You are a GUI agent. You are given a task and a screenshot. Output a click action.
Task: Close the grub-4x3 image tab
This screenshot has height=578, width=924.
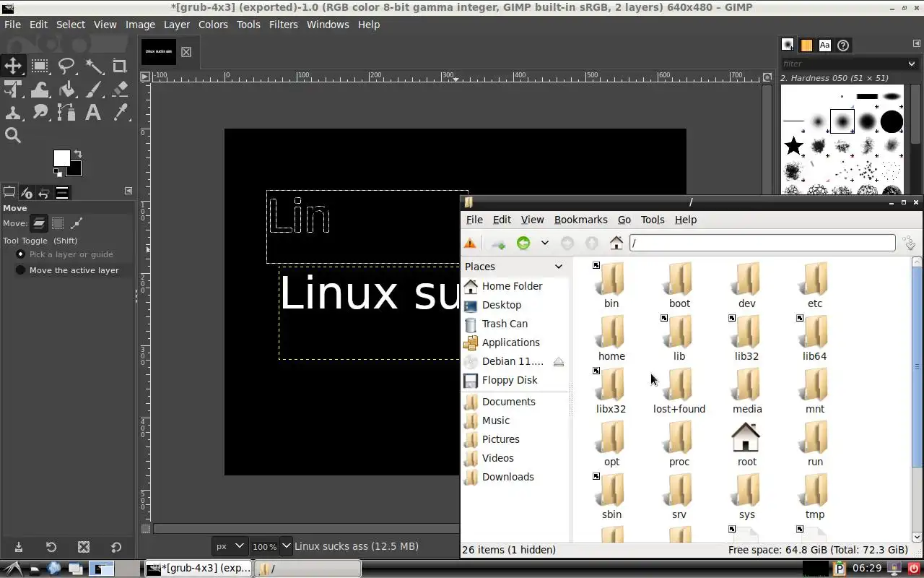[x=186, y=52]
